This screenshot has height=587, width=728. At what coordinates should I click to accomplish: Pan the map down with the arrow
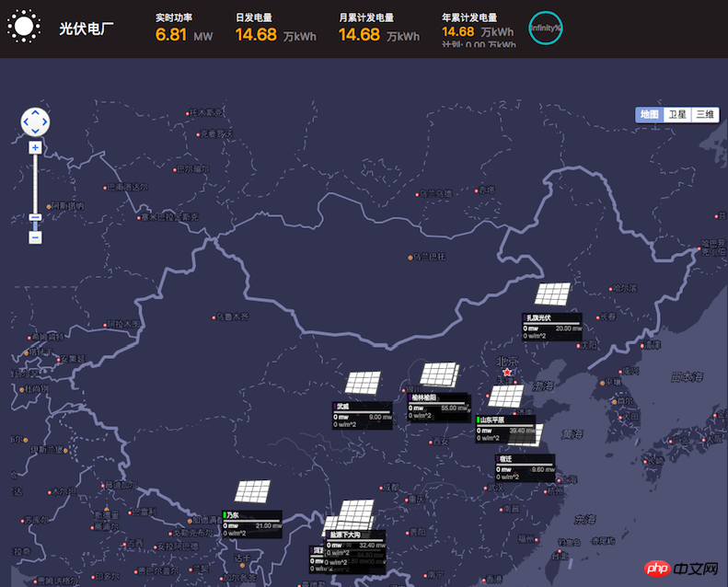35,132
